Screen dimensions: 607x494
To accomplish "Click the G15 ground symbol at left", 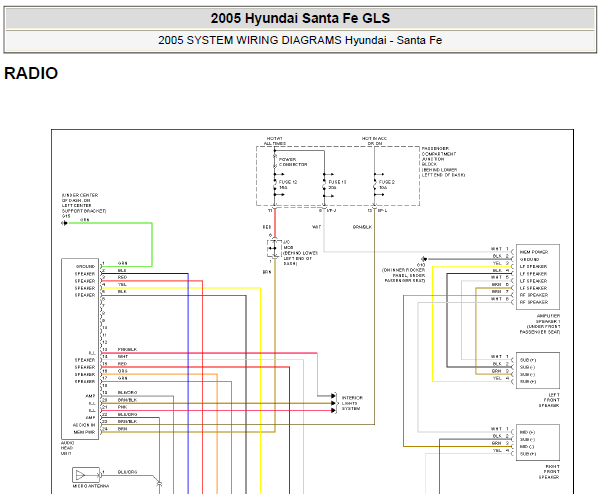I will (x=64, y=223).
